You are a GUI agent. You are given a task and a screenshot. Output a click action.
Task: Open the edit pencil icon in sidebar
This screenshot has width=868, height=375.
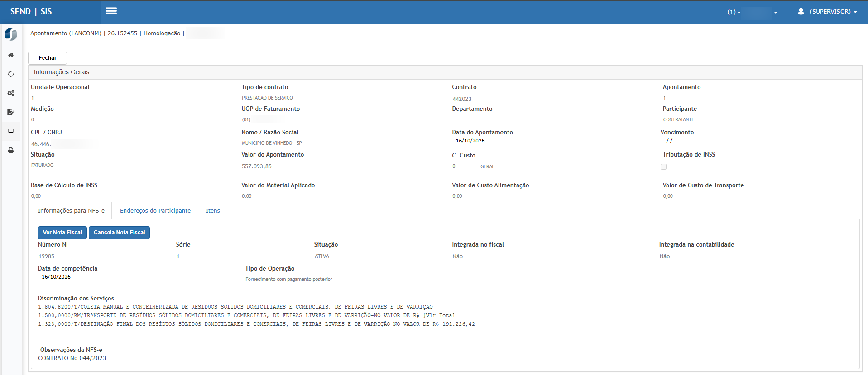tap(11, 112)
